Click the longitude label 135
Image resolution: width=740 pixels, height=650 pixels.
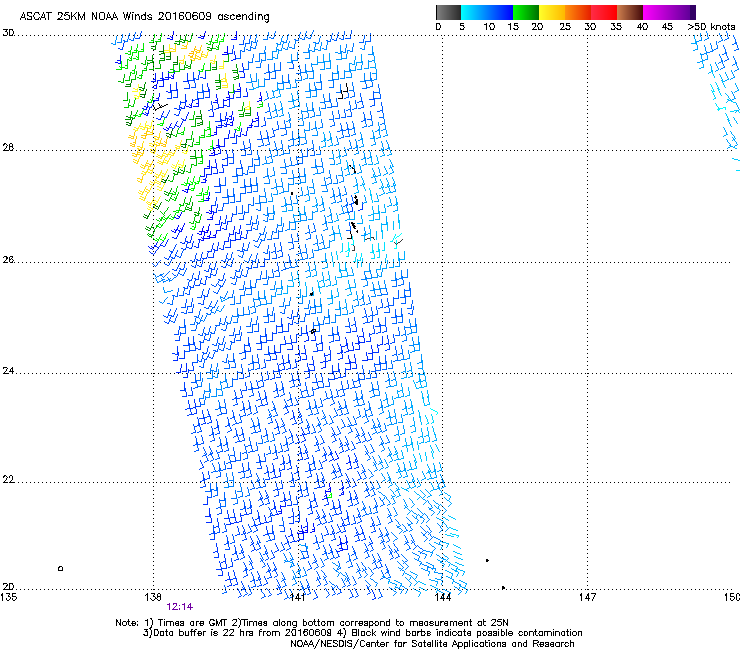click(8, 597)
